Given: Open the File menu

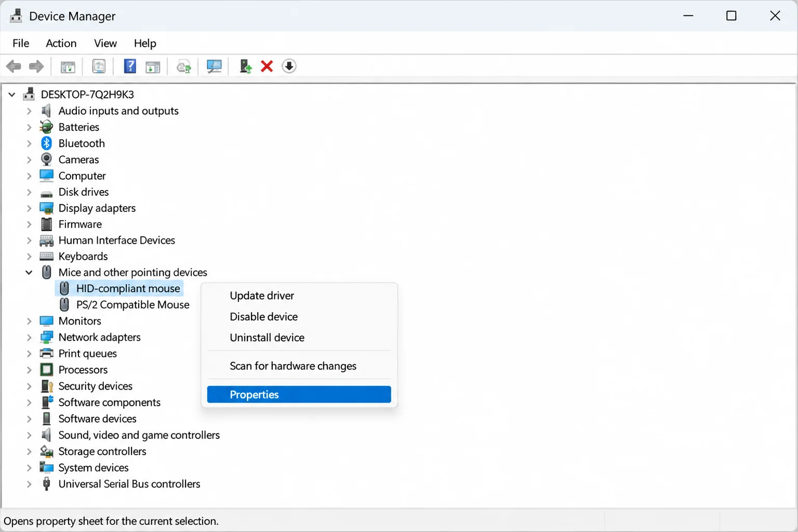Looking at the screenshot, I should [21, 43].
